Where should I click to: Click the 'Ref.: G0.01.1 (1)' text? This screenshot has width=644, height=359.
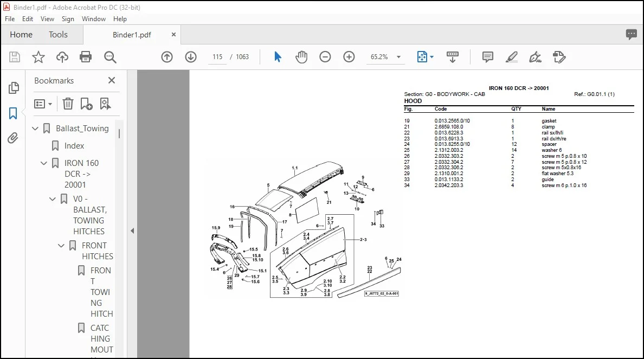coord(594,94)
